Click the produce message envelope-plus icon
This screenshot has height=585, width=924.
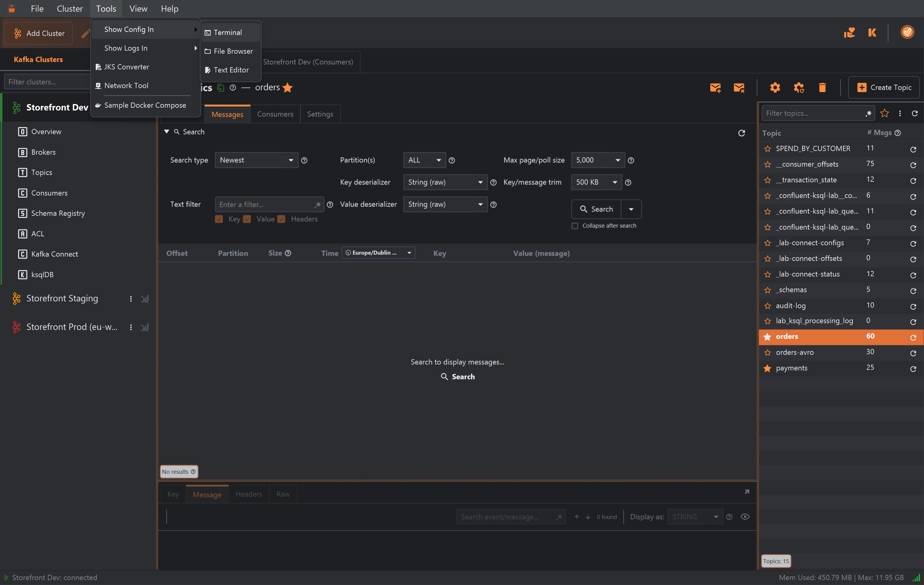tap(715, 87)
